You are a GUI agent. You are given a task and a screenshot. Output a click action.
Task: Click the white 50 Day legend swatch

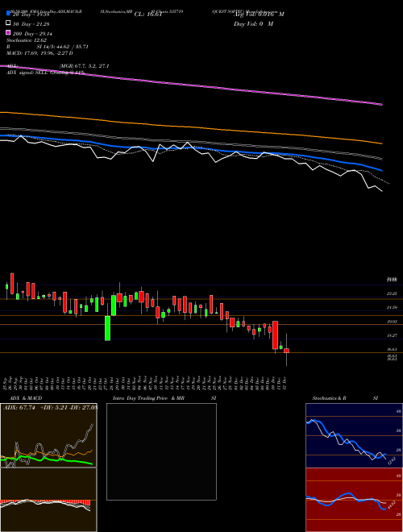point(8,23)
